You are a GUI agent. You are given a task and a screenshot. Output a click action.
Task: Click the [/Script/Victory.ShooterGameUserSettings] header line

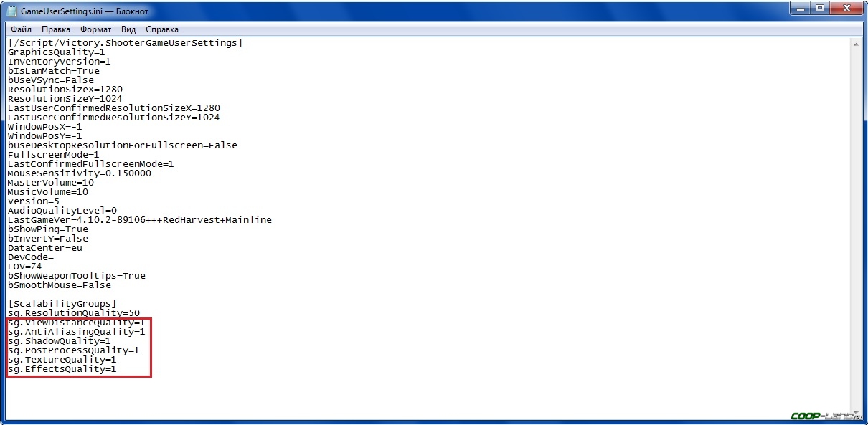(125, 43)
